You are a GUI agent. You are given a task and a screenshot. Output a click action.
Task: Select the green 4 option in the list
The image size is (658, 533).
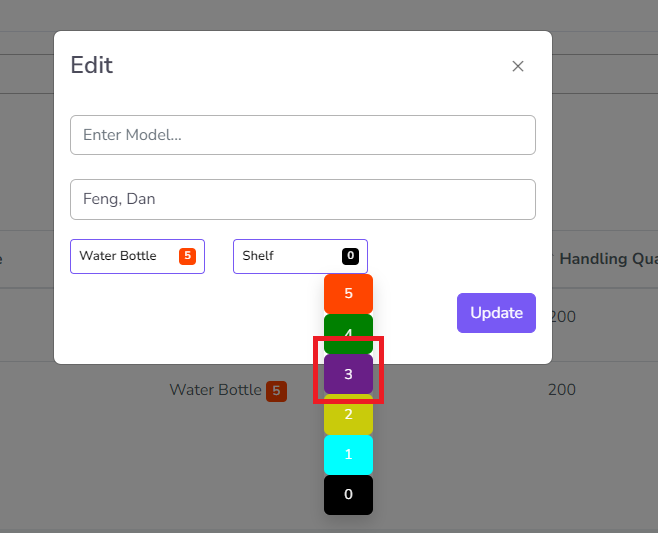pyautogui.click(x=348, y=332)
